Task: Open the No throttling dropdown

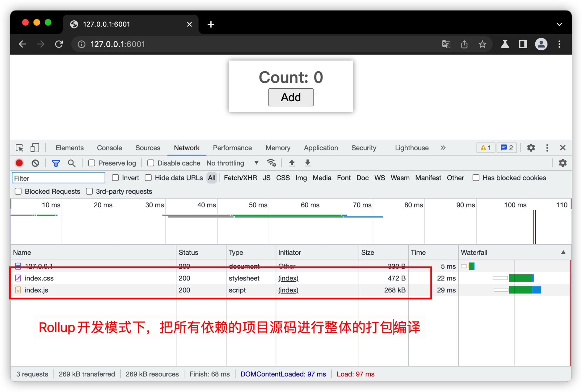Action: [x=232, y=163]
